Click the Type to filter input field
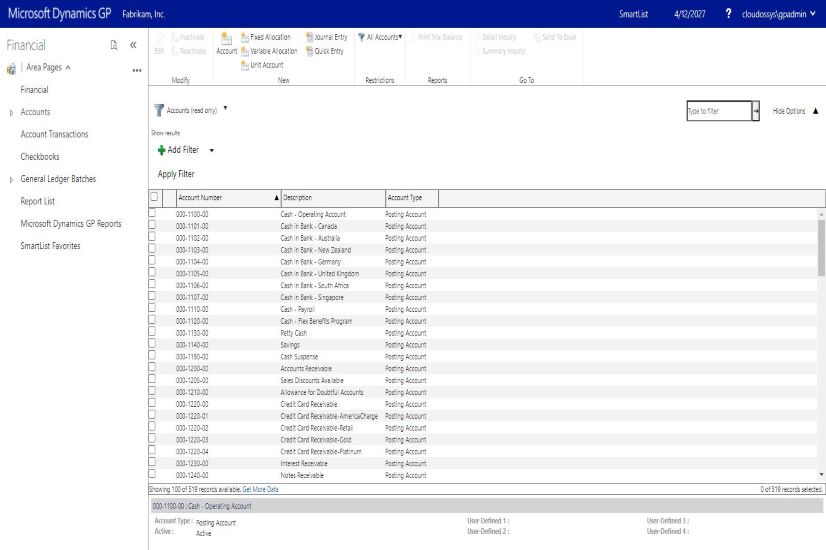 tap(719, 111)
